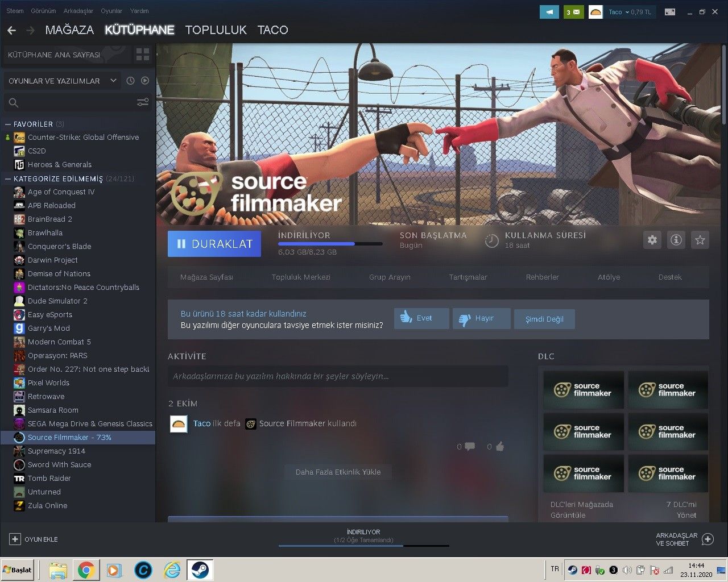Open the Oyun Ekle plus icon
This screenshot has width=728, height=582.
coord(15,539)
